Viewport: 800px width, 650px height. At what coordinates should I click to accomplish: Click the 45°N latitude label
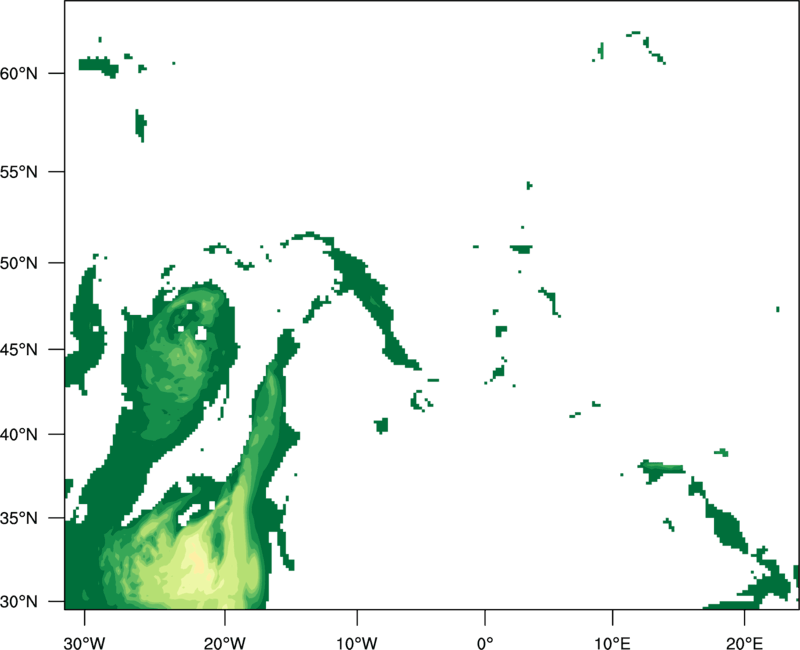19,350
